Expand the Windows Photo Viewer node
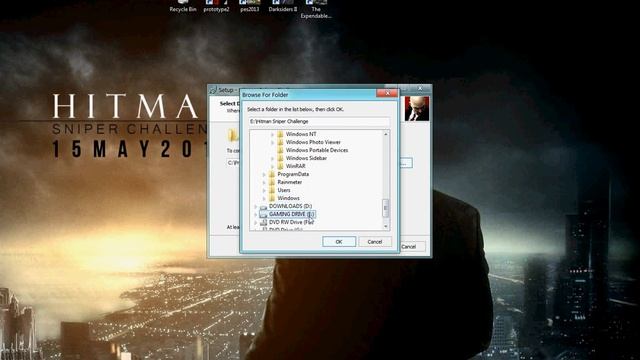640x360 pixels. pyautogui.click(x=272, y=142)
